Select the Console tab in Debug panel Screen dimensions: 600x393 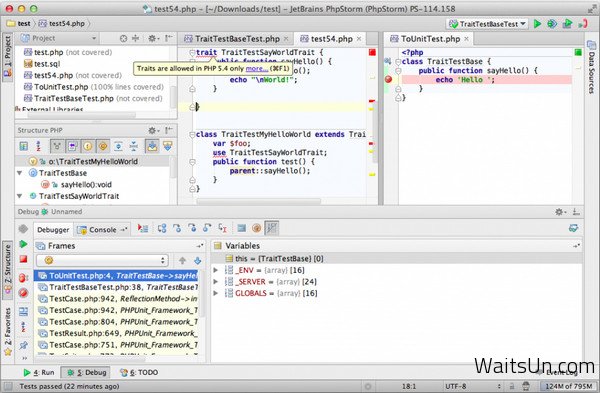(103, 230)
